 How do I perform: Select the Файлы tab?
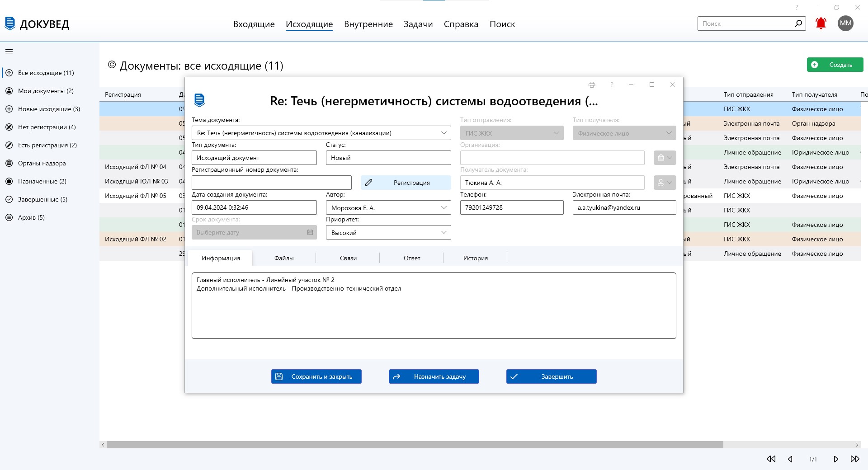pyautogui.click(x=284, y=258)
